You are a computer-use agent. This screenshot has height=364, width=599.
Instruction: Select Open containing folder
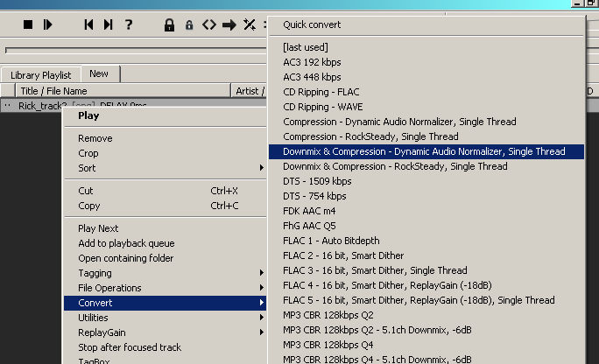tap(165, 258)
